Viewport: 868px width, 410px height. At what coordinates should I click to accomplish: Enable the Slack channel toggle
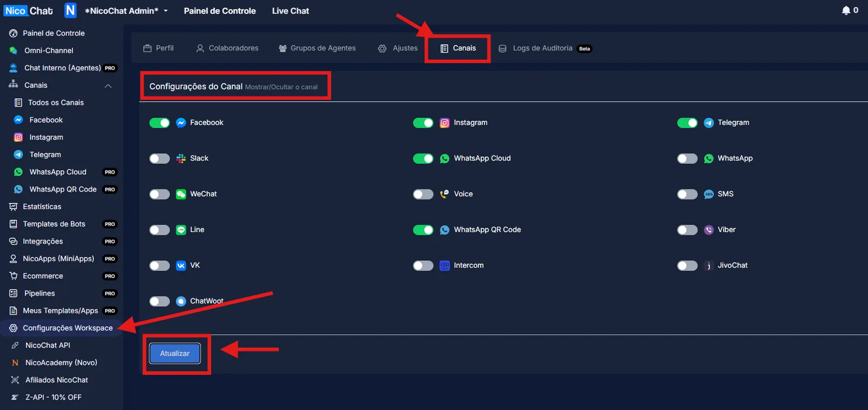(x=159, y=158)
